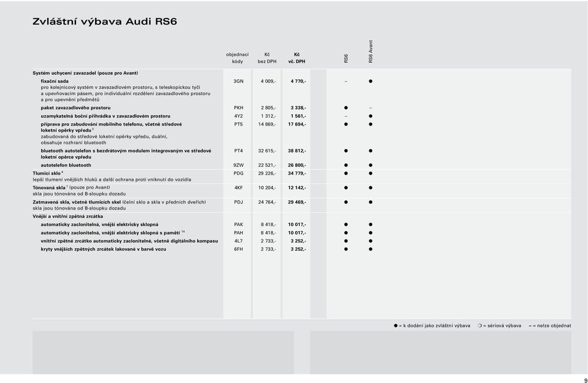588x383 pixels.
Task: Click RS6 dot for code 6FH
Action: point(345,249)
